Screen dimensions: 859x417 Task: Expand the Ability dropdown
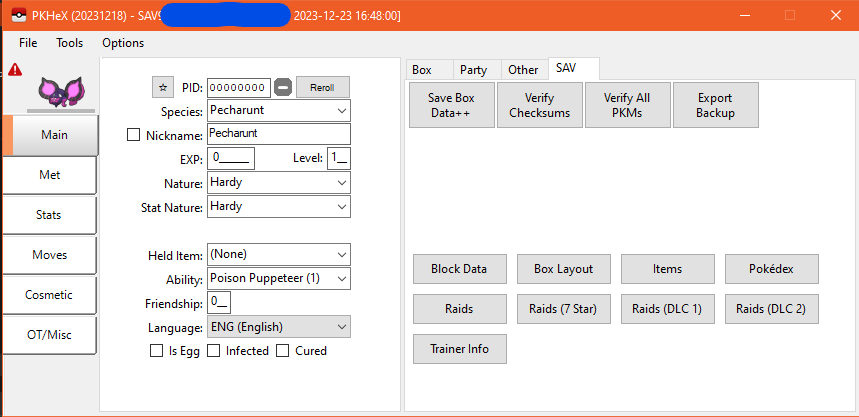(279, 278)
